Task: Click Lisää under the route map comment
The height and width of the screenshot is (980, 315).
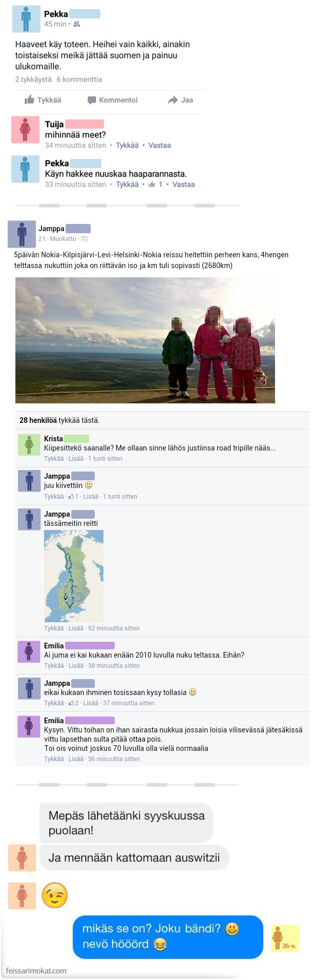Action: click(x=76, y=628)
